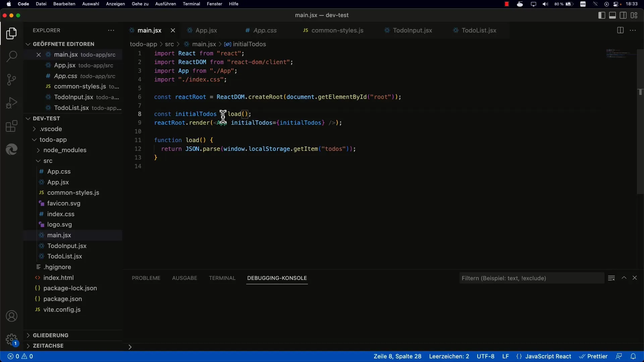
Task: Close main.jsx in open editors list
Action: [x=39, y=55]
